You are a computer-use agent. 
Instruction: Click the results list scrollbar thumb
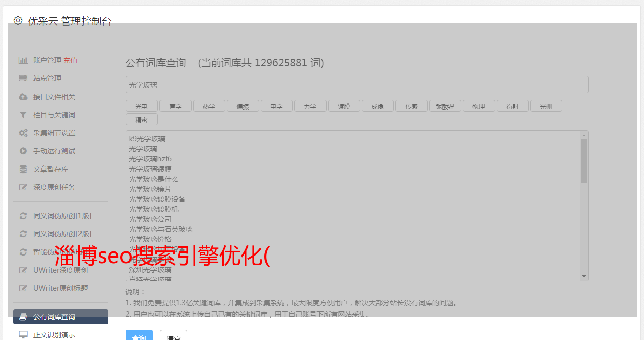[584, 161]
